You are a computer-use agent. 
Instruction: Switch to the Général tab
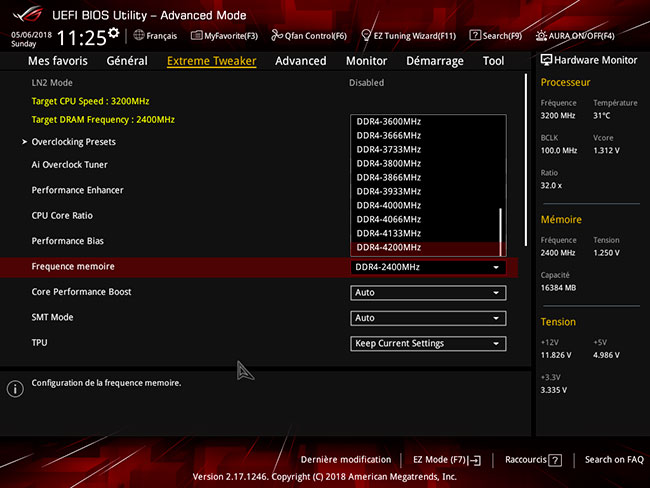coord(127,61)
